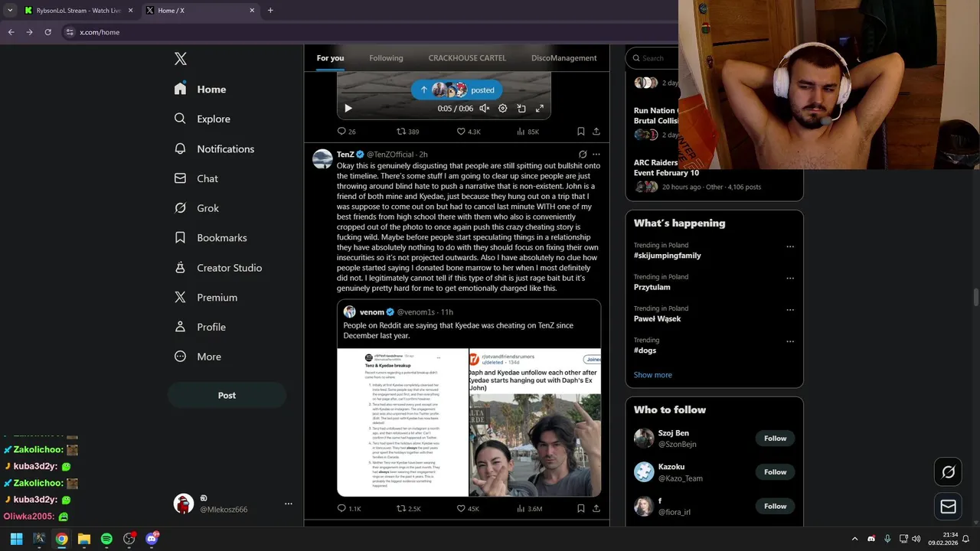980x551 pixels.
Task: Expand the More menu in sidebar
Action: click(x=198, y=357)
